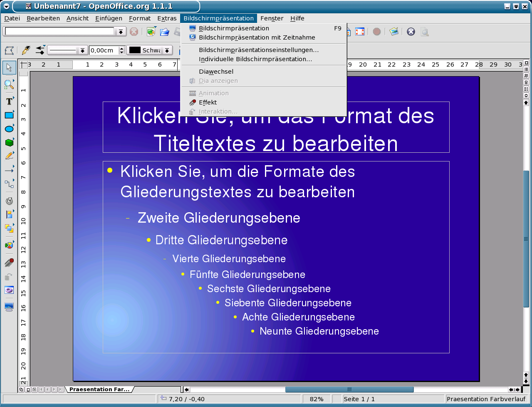Click the Effekt menu entry

tap(208, 102)
